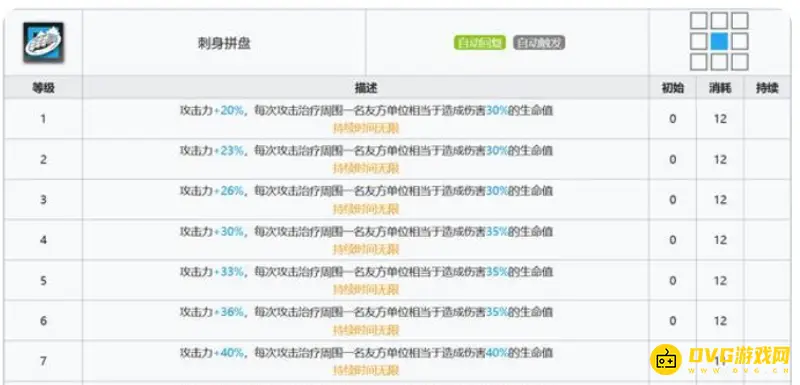Click the initial value 0 for level 4
The image size is (800, 385).
(x=672, y=240)
